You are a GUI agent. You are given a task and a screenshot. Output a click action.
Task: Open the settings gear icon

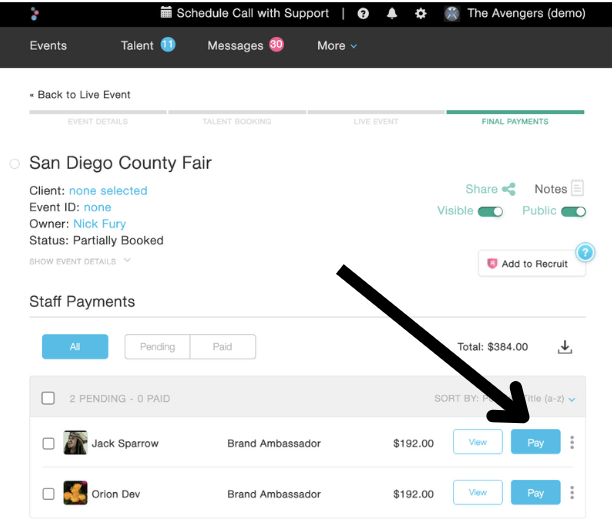pos(421,14)
